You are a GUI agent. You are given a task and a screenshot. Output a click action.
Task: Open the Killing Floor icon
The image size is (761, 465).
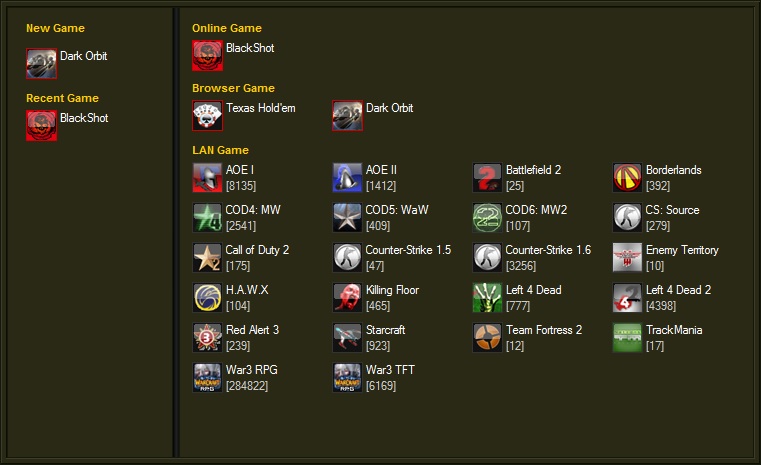[347, 298]
